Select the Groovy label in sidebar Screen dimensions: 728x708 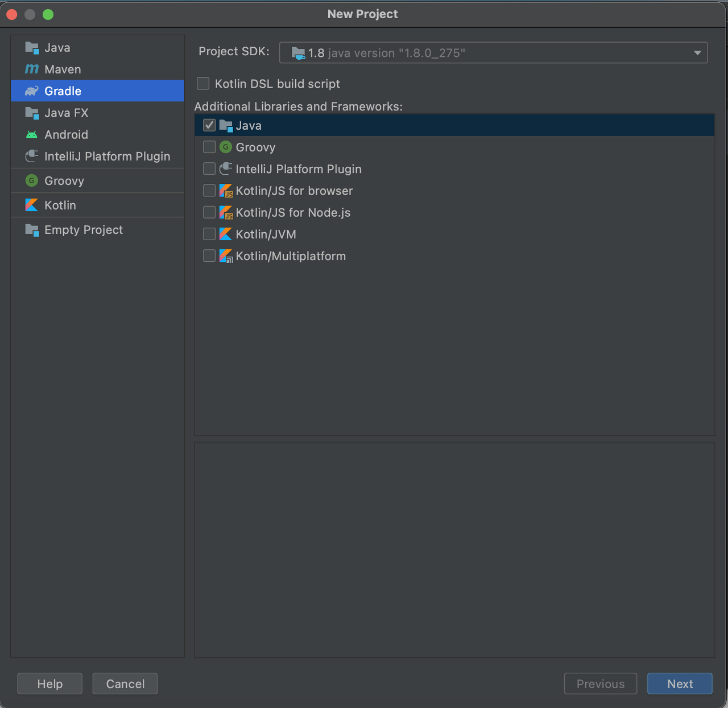(x=64, y=181)
